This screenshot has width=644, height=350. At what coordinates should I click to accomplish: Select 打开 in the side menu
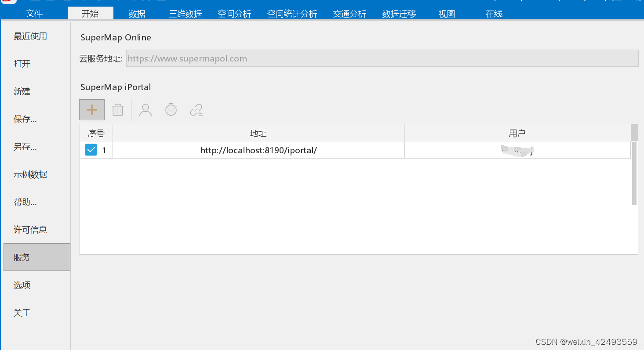point(37,64)
